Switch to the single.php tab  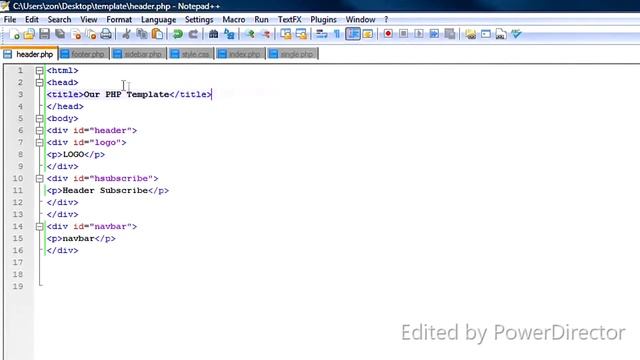pyautogui.click(x=292, y=54)
